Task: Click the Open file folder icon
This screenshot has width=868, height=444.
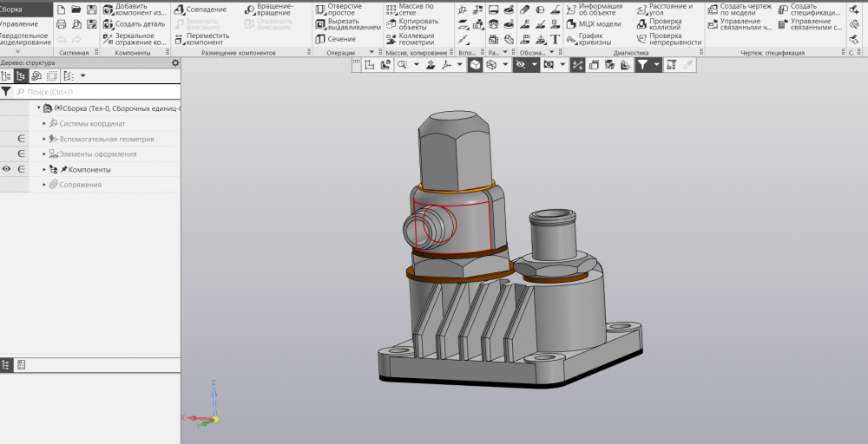Action: point(76,9)
